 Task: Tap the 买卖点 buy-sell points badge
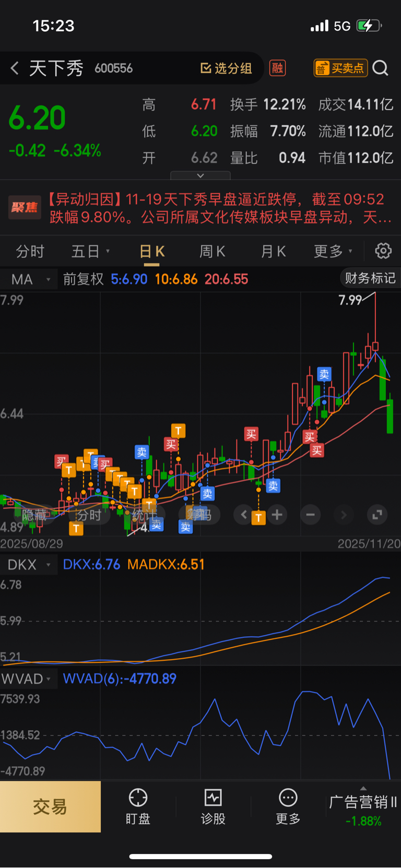[341, 68]
